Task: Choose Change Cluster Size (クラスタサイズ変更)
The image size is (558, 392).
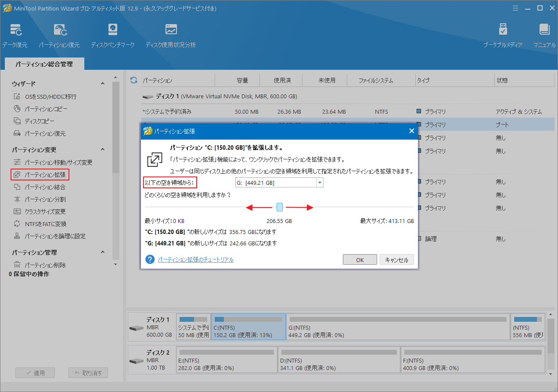Action: point(40,212)
